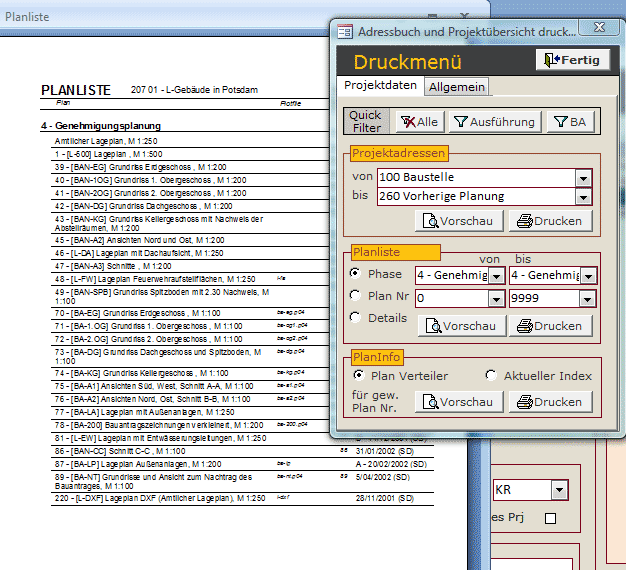This screenshot has height=570, width=626.
Task: Switch to the Projektdaten tab
Action: (380, 86)
